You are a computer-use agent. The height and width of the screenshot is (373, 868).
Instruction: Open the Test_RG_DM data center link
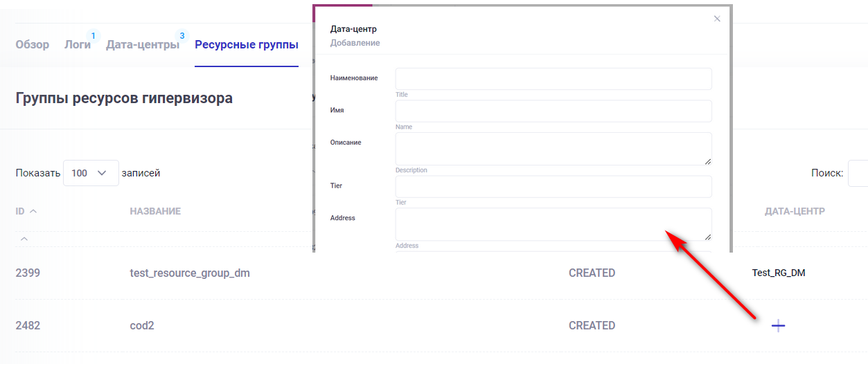point(779,273)
